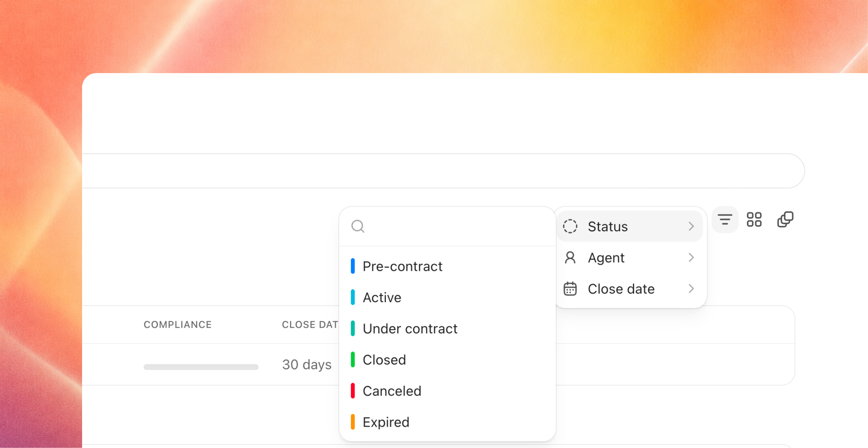Screen dimensions: 868x448
Task: Expand the Status submenu chevron
Action: point(691,226)
